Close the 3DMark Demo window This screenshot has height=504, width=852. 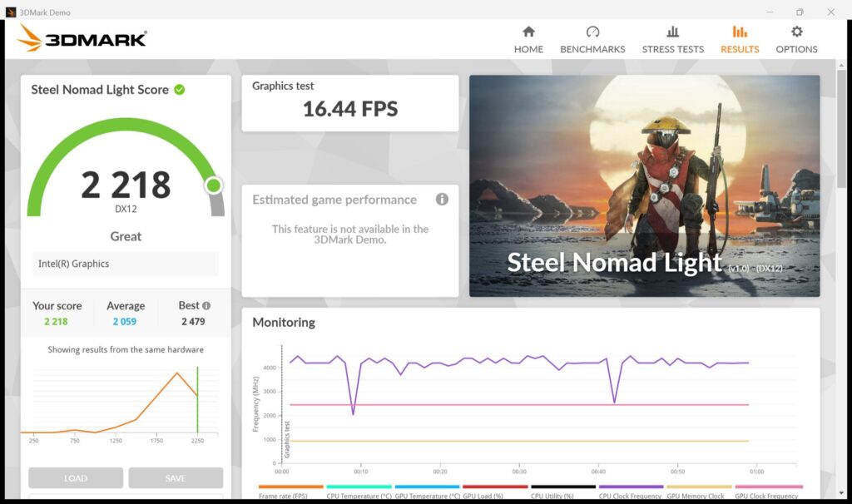pos(831,12)
